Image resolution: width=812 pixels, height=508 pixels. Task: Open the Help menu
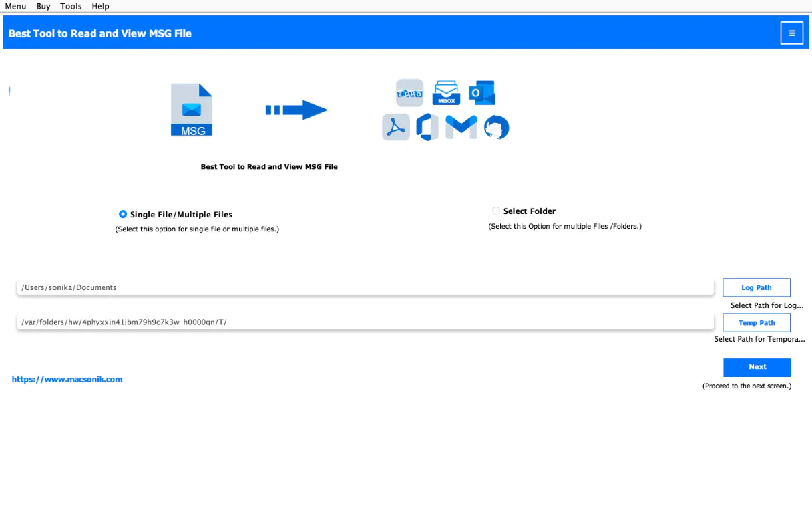[100, 6]
